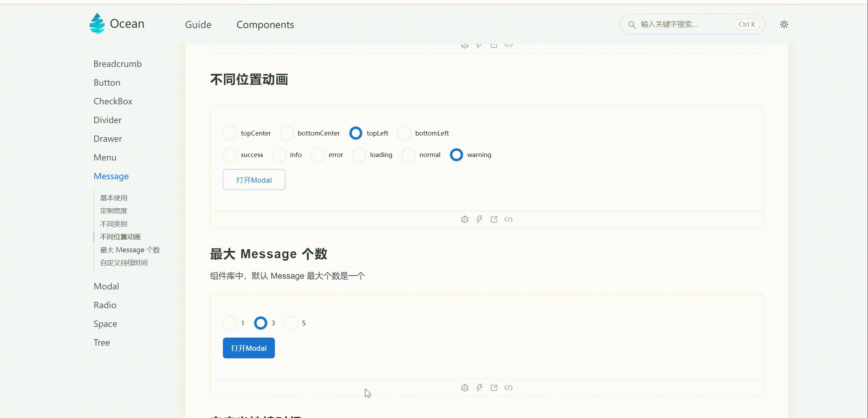Open this demo in CodeSandbox via cube icon

pos(464,219)
